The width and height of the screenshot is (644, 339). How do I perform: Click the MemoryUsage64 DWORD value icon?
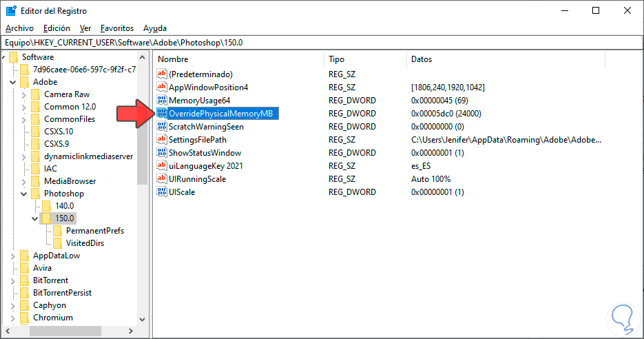pyautogui.click(x=162, y=101)
